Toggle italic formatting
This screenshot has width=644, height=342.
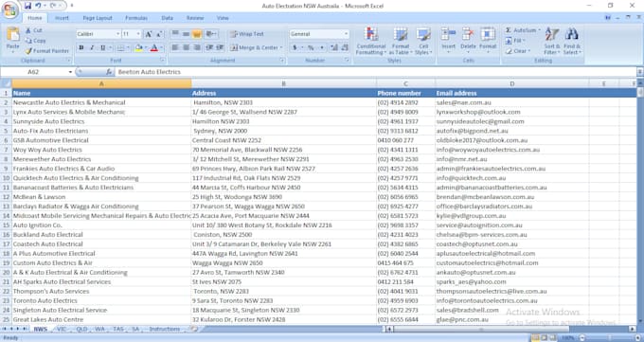point(92,48)
